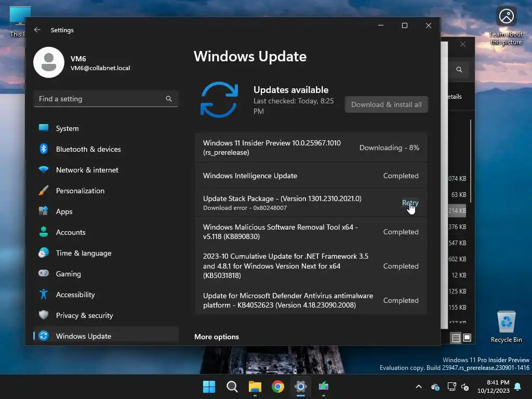
Task: Click the Explorer window vertical scrollbar
Action: tap(471, 161)
